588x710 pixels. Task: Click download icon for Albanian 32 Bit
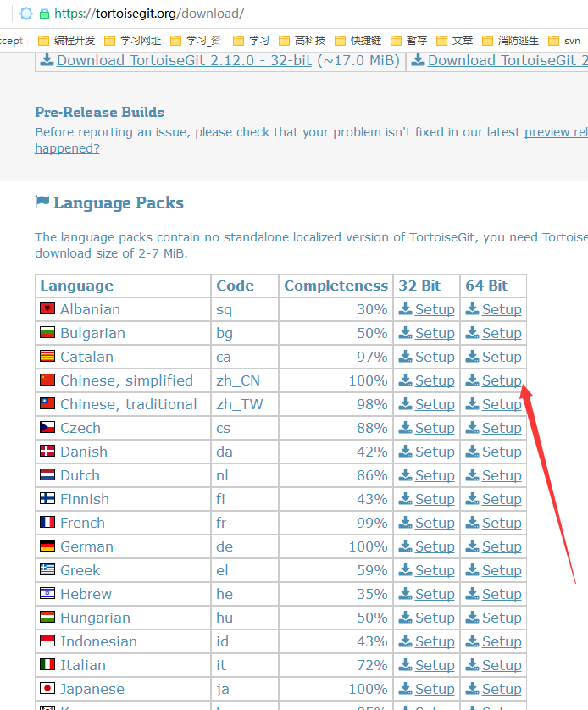point(405,308)
